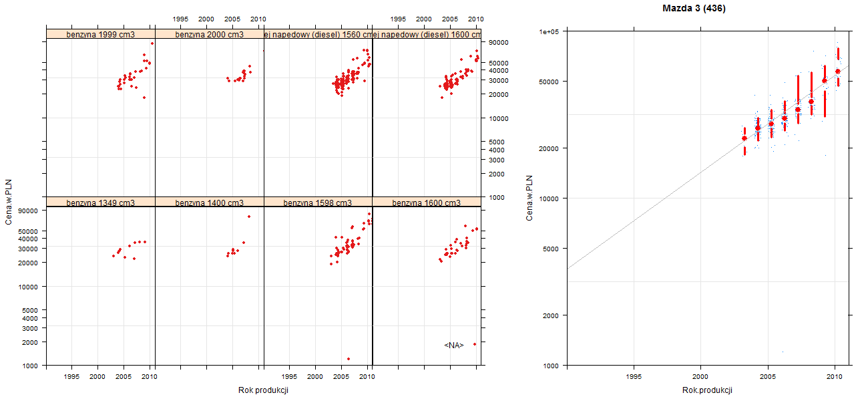The image size is (868, 401).
Task: Click the "2000" tick below the benzyna 1349 panel
Action: [x=98, y=378]
